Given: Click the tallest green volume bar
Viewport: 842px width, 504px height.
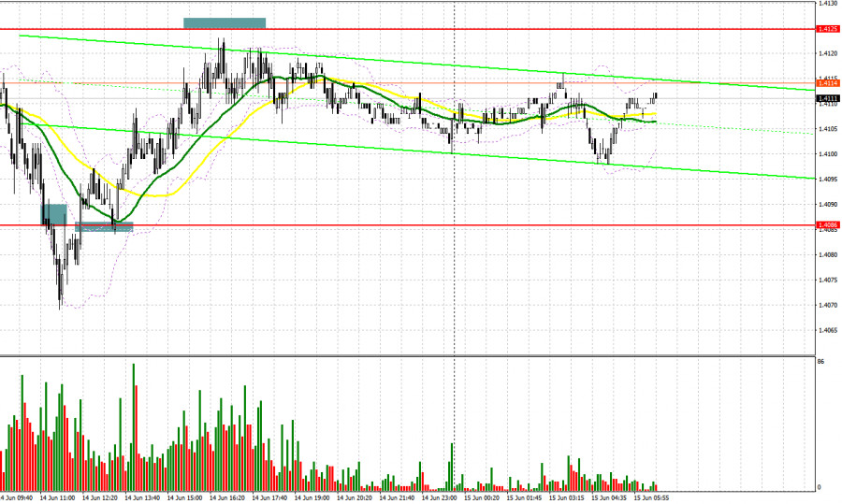Looking at the screenshot, I should [x=133, y=427].
